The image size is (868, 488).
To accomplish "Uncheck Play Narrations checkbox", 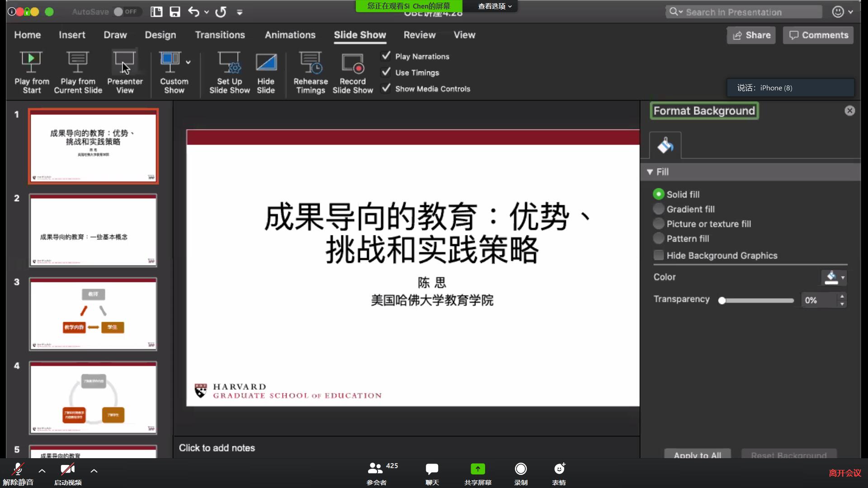I will tap(386, 56).
